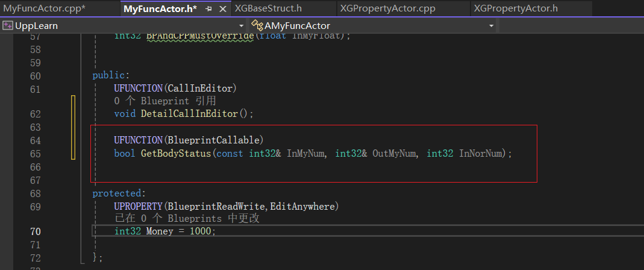
Task: Click the OutMyNum parameter
Action: (x=395, y=154)
